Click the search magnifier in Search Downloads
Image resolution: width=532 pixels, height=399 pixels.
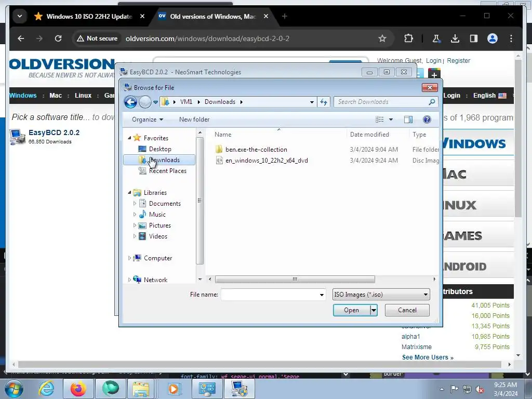click(432, 102)
